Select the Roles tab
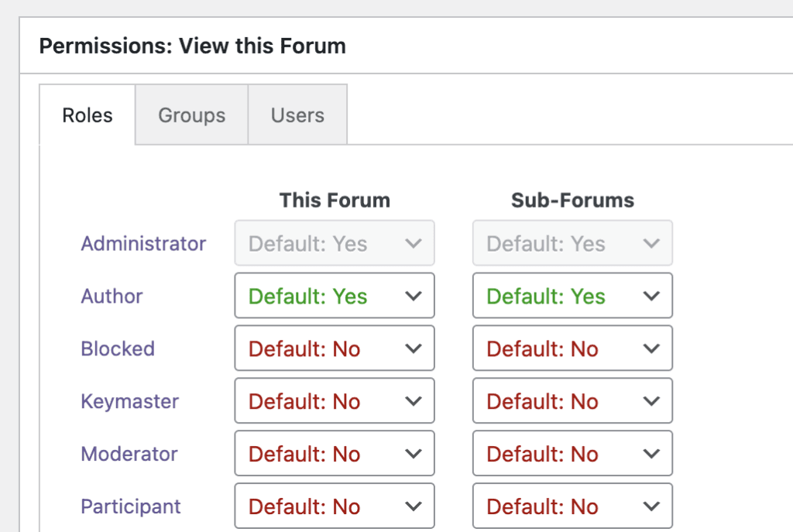 (87, 115)
